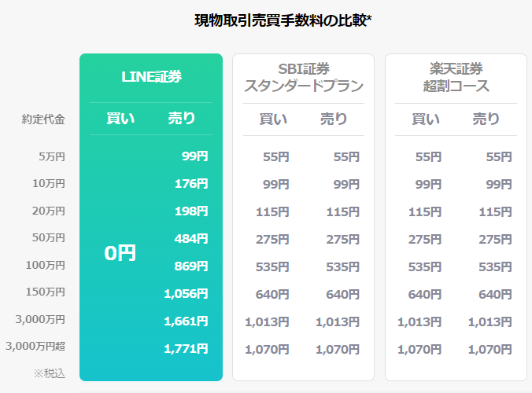Click LINE証券 sell fee 1,056円

coord(186,294)
